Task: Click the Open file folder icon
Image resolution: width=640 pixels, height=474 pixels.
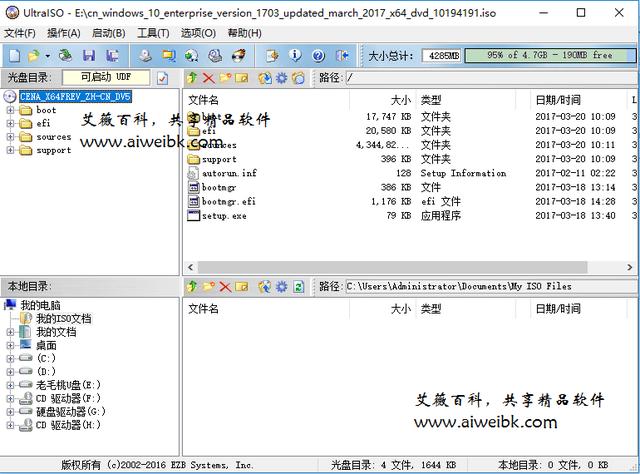Action: (x=33, y=56)
